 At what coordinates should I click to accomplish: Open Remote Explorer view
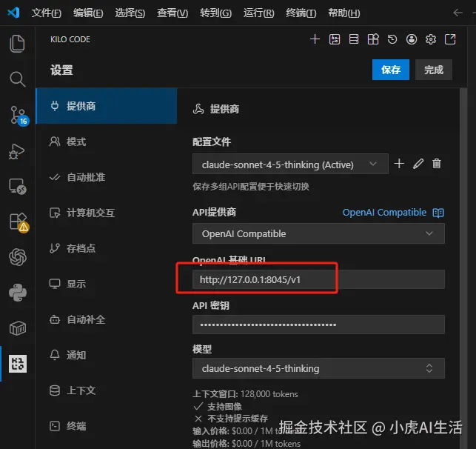tap(18, 186)
